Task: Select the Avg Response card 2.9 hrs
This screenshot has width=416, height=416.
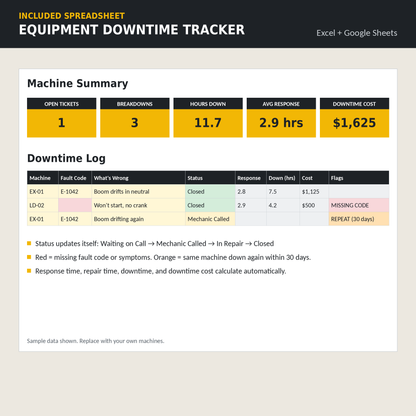Action: 281,117
